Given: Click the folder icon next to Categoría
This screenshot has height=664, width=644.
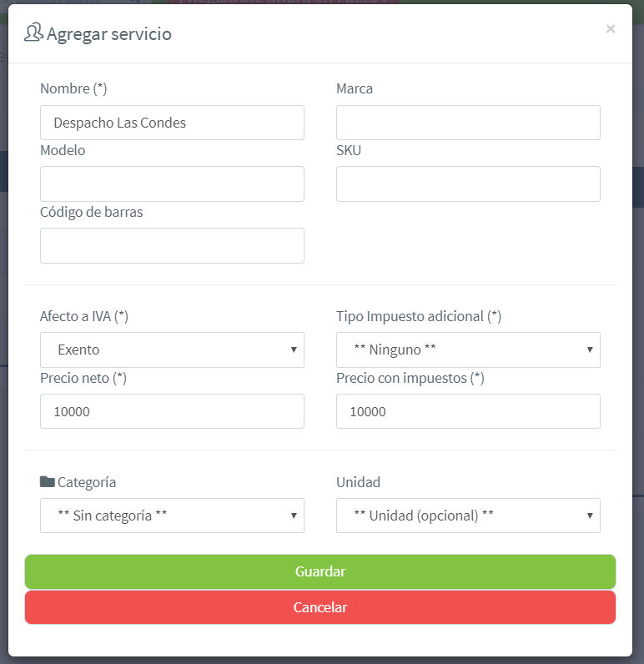Looking at the screenshot, I should tap(47, 482).
